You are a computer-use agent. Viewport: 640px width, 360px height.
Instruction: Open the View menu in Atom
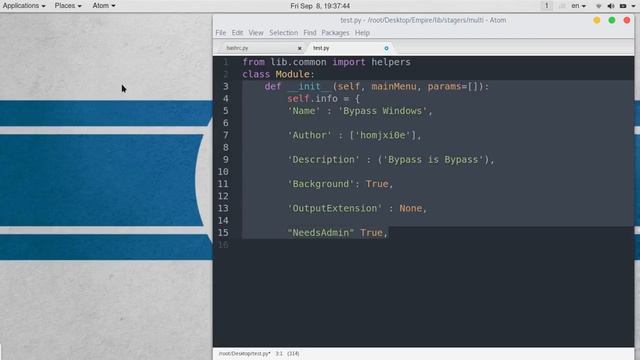click(256, 33)
